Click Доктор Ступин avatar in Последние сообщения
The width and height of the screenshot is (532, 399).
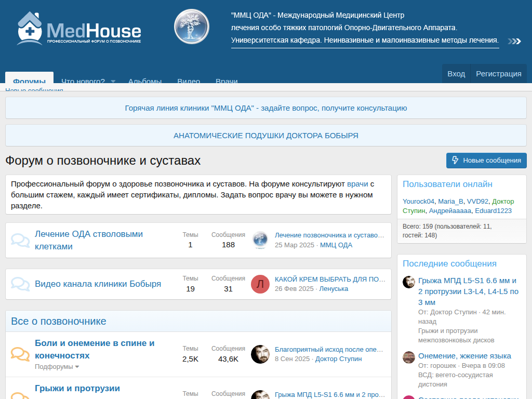point(409,282)
